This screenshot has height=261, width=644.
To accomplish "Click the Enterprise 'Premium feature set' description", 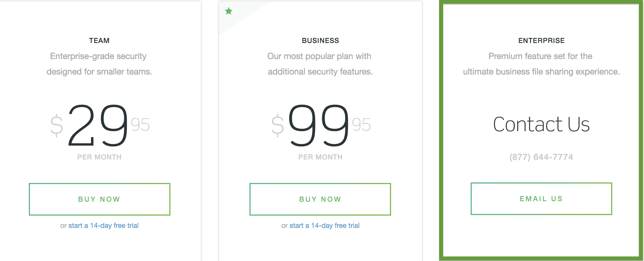I will pos(541,64).
